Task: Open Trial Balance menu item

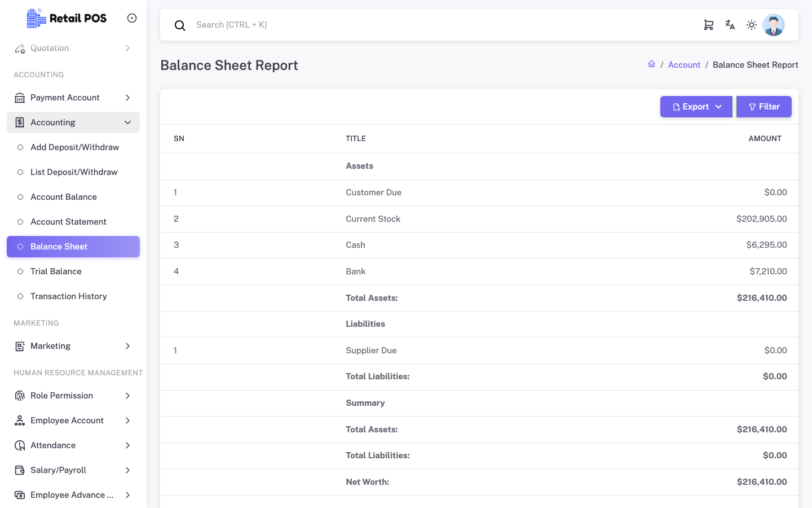Action: [73, 271]
